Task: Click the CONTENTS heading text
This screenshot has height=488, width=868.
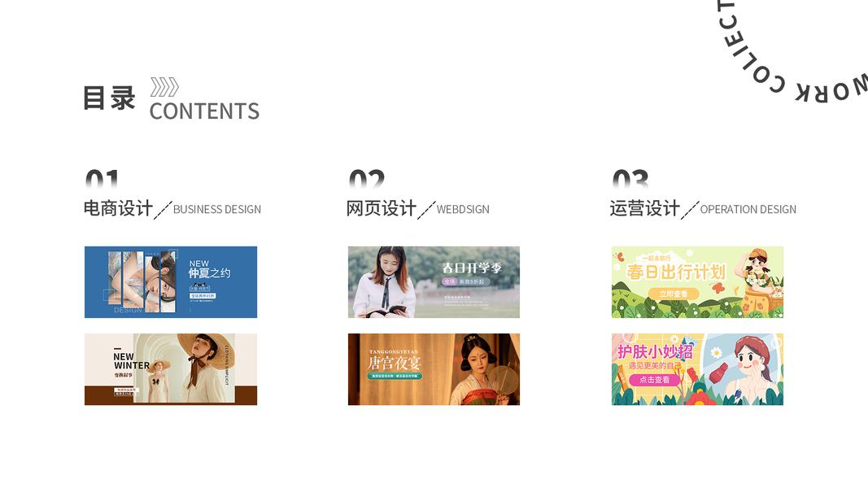Action: tap(204, 111)
